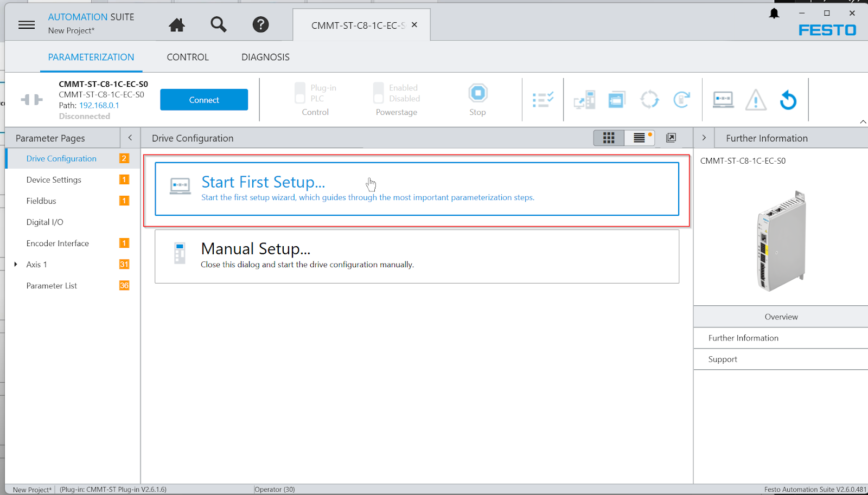Click the Manual Setup device icon
This screenshot has height=495, width=868.
point(180,253)
